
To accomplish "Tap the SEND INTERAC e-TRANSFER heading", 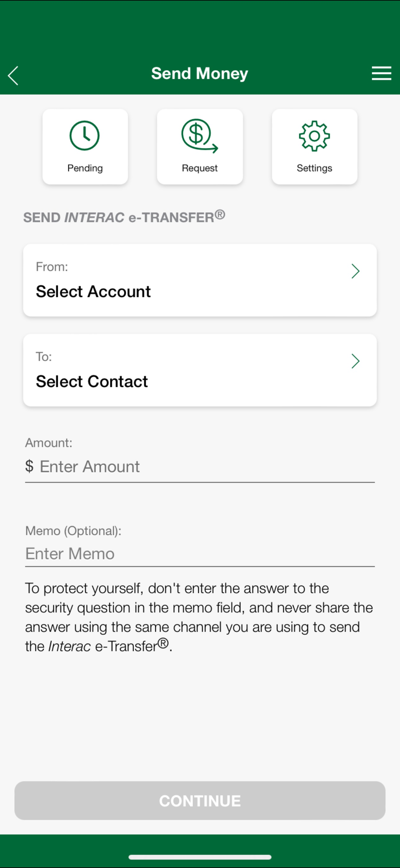I will pyautogui.click(x=124, y=216).
